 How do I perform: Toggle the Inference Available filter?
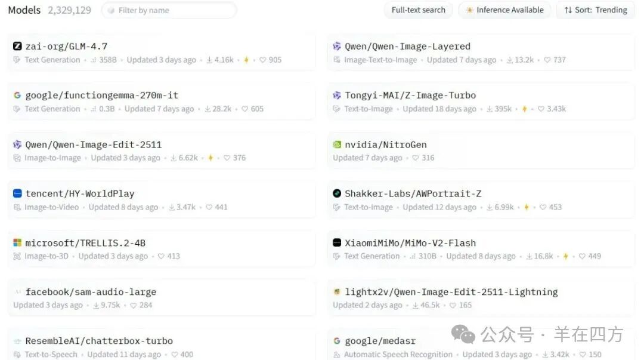504,10
